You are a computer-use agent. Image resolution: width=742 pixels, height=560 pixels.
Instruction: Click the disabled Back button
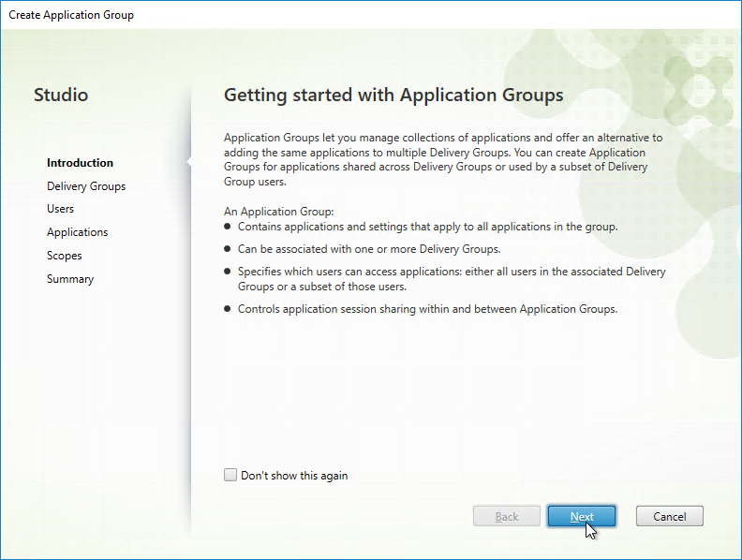coord(506,516)
